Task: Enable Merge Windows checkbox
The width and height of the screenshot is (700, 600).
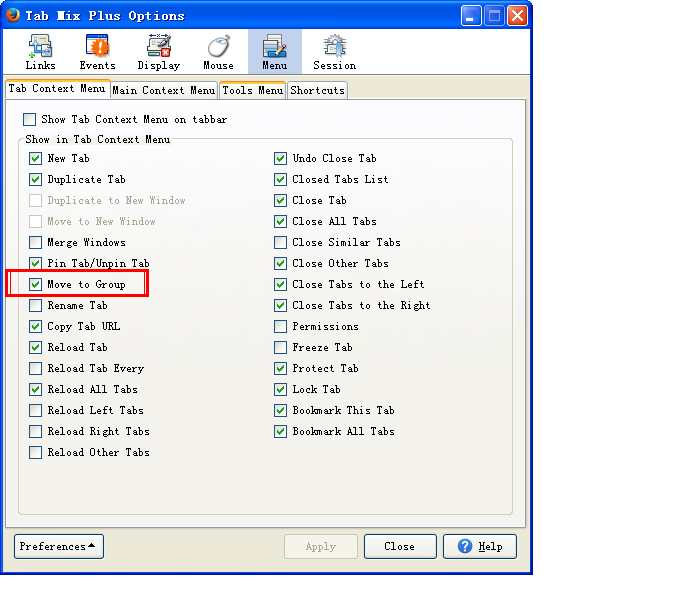Action: point(35,242)
